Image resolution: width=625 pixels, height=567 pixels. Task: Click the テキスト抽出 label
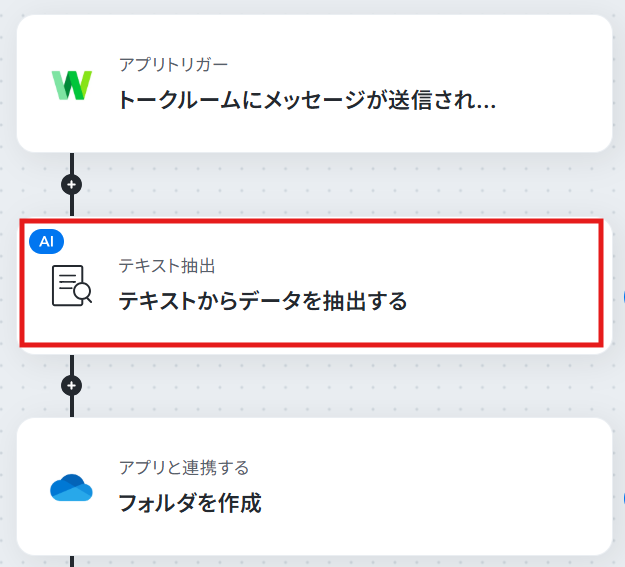click(167, 266)
